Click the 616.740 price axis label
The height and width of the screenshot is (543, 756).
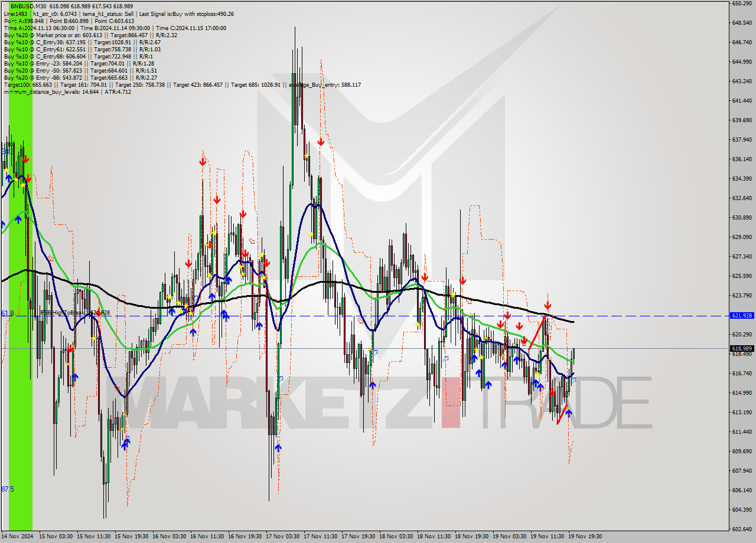coord(741,374)
